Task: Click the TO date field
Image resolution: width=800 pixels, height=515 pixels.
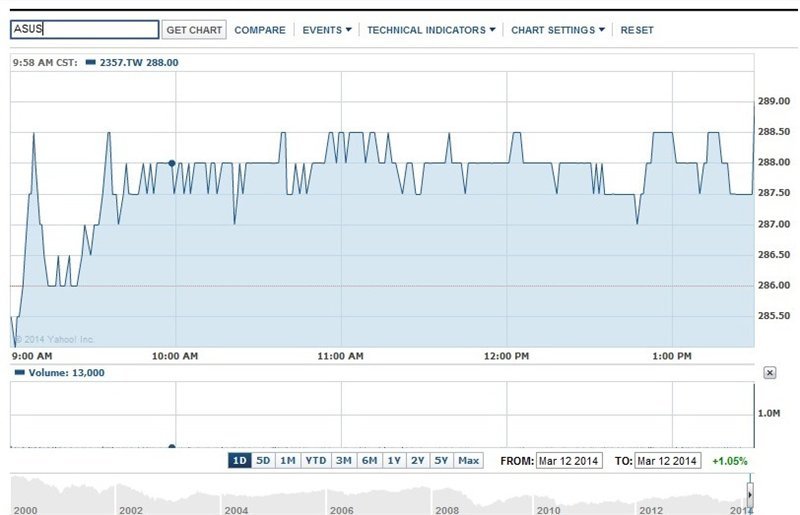Action: click(667, 461)
